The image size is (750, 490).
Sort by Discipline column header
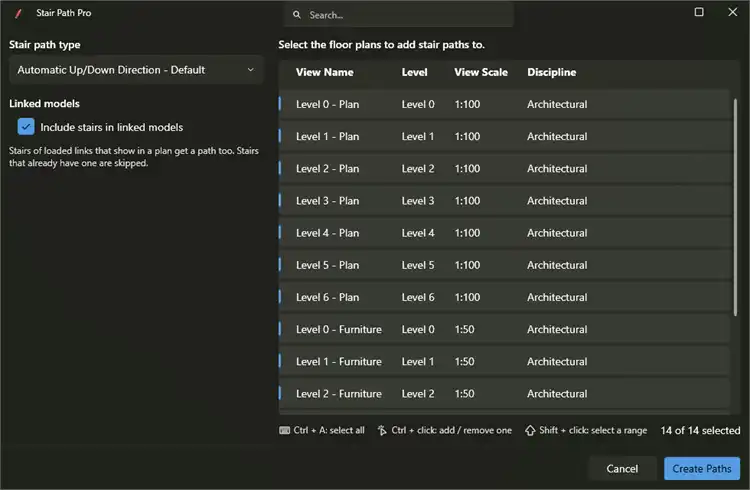[551, 72]
